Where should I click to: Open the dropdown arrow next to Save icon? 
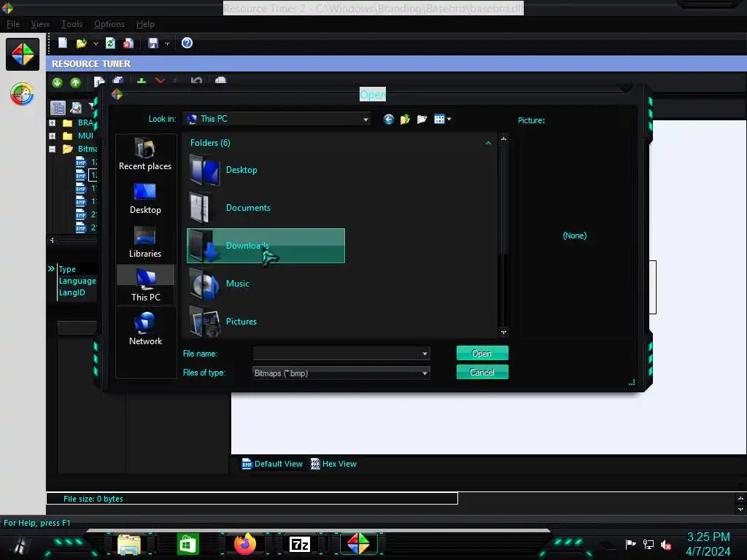pyautogui.click(x=167, y=44)
